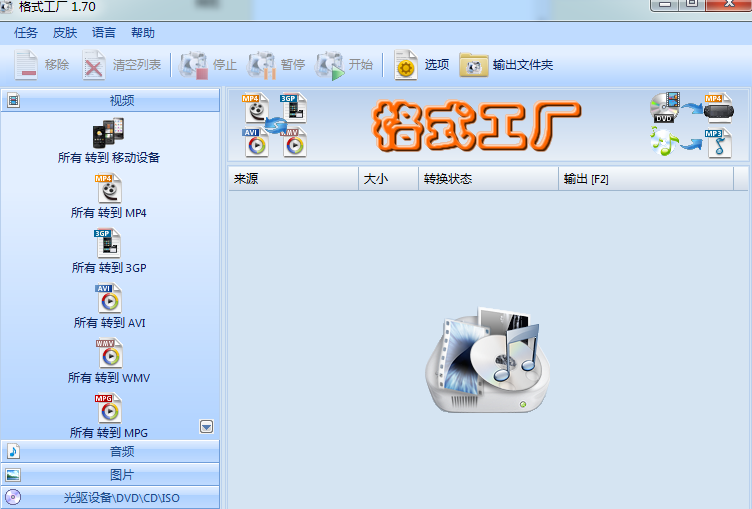Viewport: 752px width, 509px height.
Task: Open the 任务 menu
Action: (x=25, y=33)
